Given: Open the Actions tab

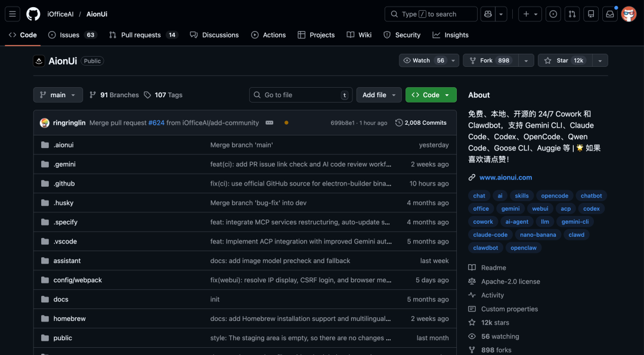Looking at the screenshot, I should pos(268,35).
